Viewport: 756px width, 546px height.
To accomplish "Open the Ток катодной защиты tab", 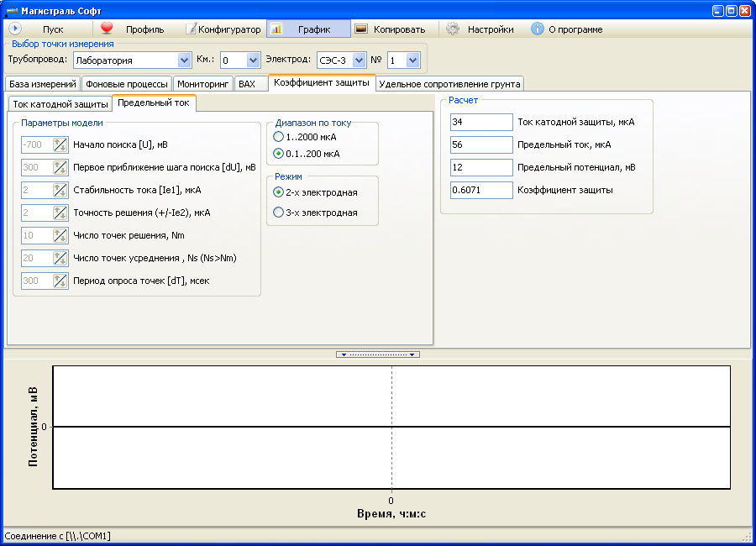I will 60,104.
